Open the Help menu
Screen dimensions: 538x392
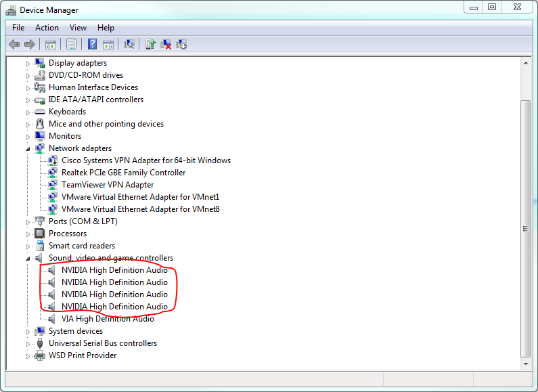106,28
